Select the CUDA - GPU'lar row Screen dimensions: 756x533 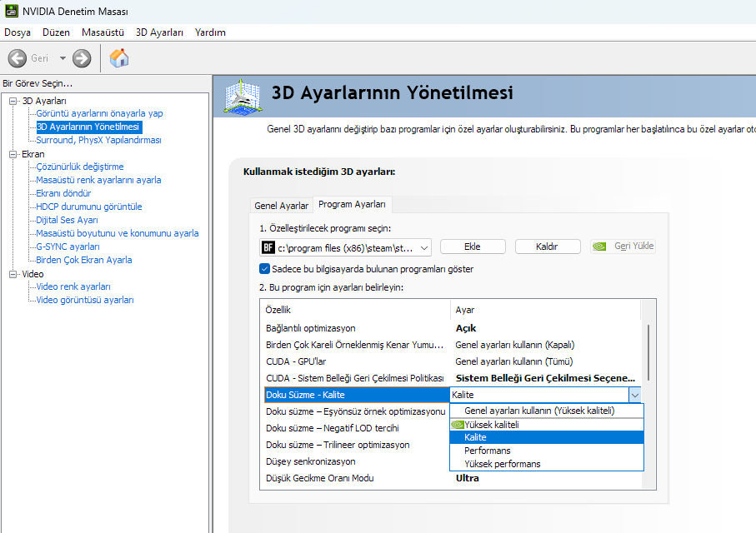click(x=451, y=361)
